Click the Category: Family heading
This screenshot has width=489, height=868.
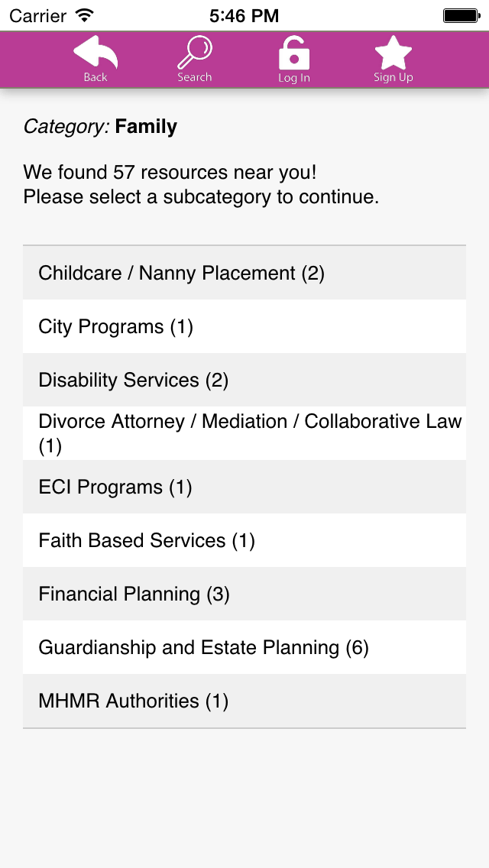[100, 127]
